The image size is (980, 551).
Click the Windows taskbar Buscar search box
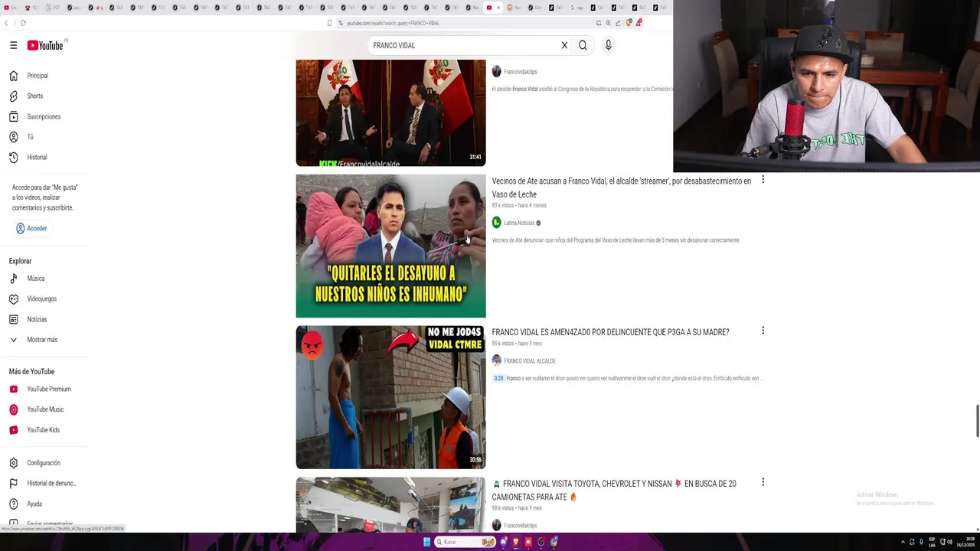point(465,542)
